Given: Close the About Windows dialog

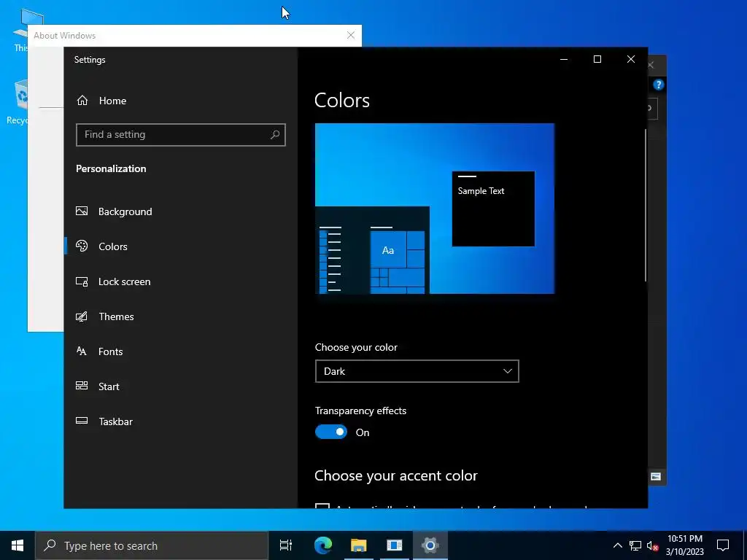Looking at the screenshot, I should tap(351, 35).
